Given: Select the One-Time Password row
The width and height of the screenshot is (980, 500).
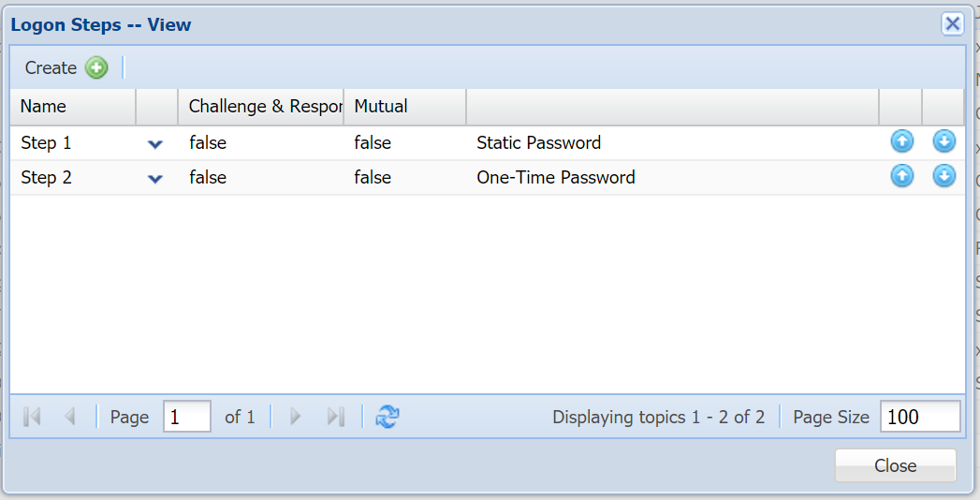Looking at the screenshot, I should pyautogui.click(x=555, y=178).
